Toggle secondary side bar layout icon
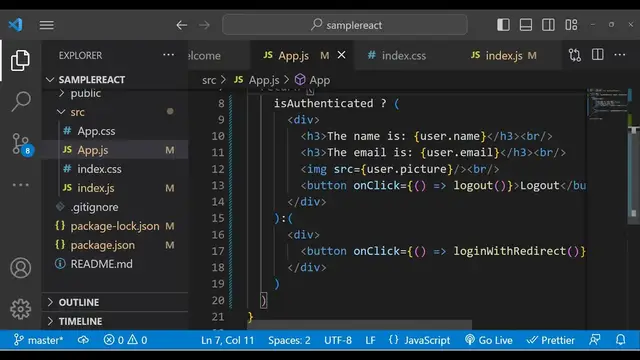640x360 pixels. [548, 25]
